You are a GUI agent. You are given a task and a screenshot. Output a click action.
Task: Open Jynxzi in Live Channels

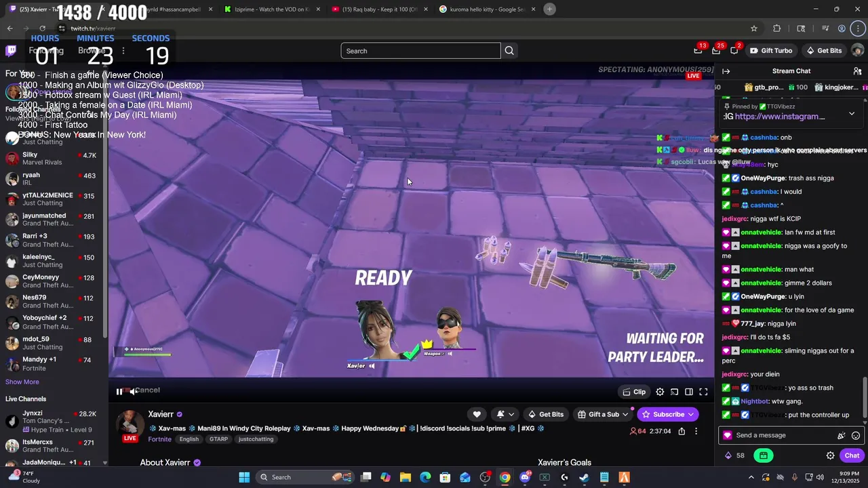(x=52, y=422)
